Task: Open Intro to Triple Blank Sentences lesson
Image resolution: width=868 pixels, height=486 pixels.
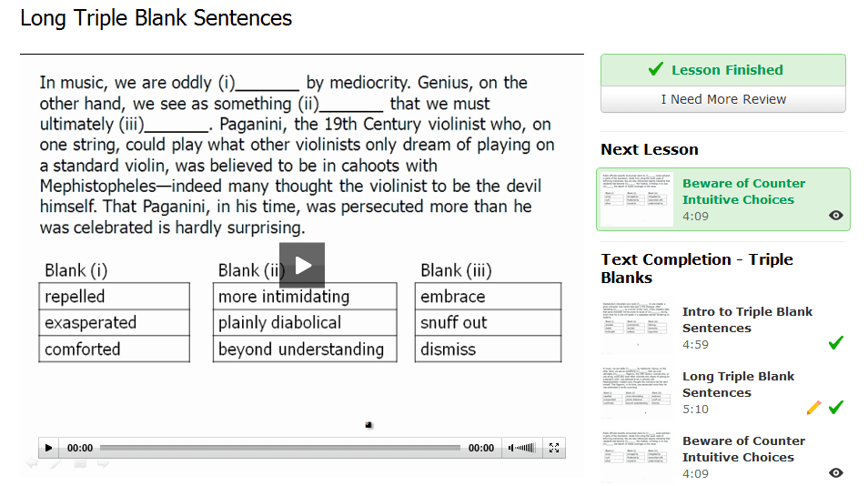Action: point(747,320)
